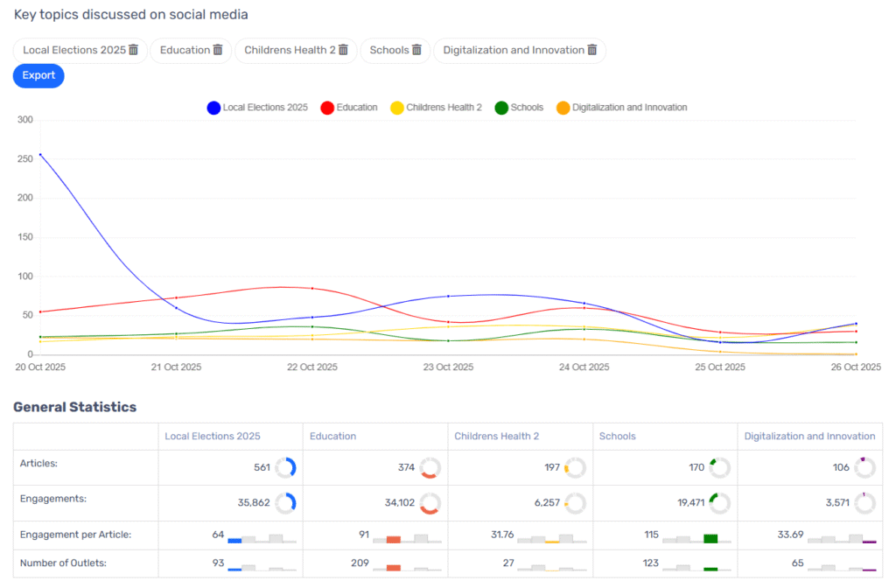Delete the Local Elections 2025 topic via trash icon
This screenshot has width=896, height=588.
(x=134, y=50)
